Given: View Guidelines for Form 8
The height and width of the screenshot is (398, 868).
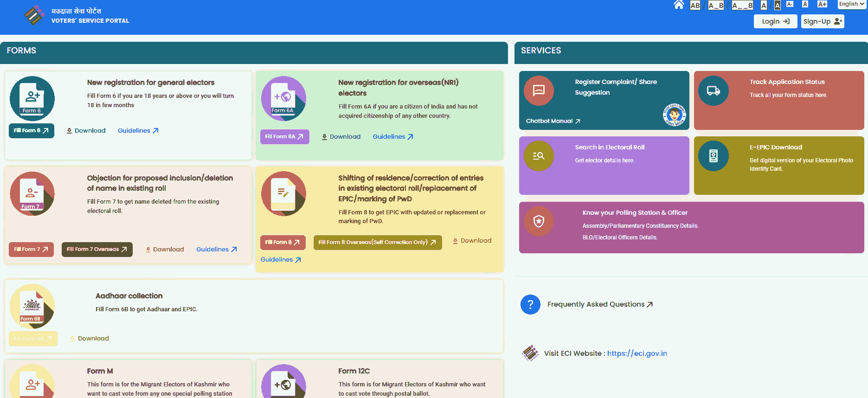Looking at the screenshot, I should tap(281, 260).
